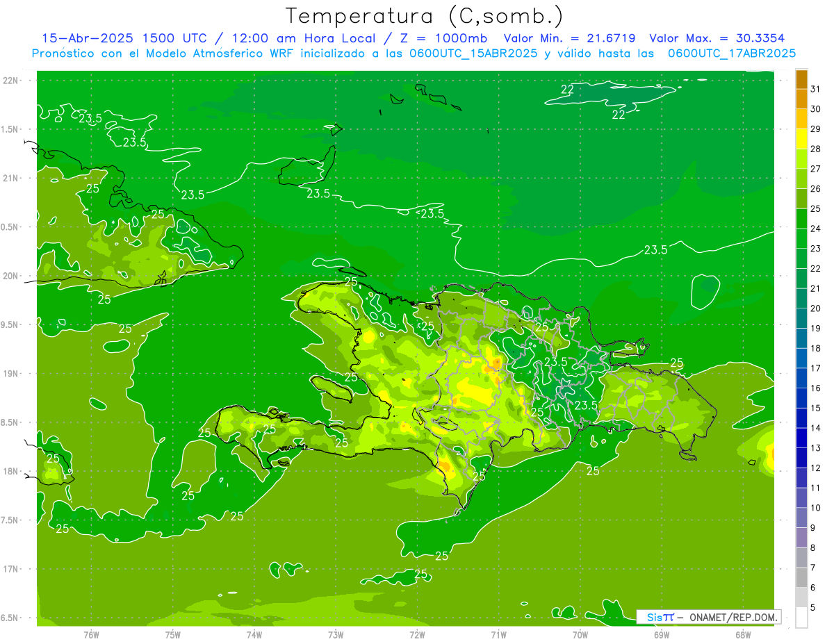
Task: Click the gold legend swatch between 29 and 30
Action: tap(801, 119)
